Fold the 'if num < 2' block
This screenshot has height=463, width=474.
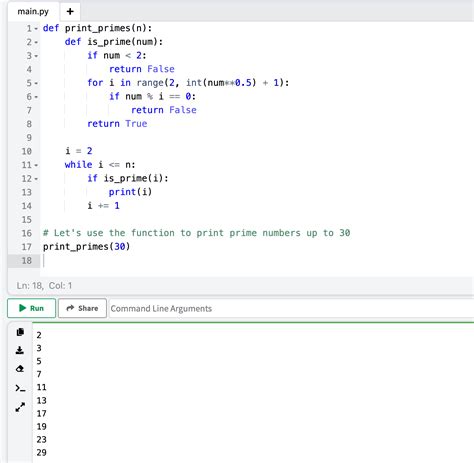[36, 56]
